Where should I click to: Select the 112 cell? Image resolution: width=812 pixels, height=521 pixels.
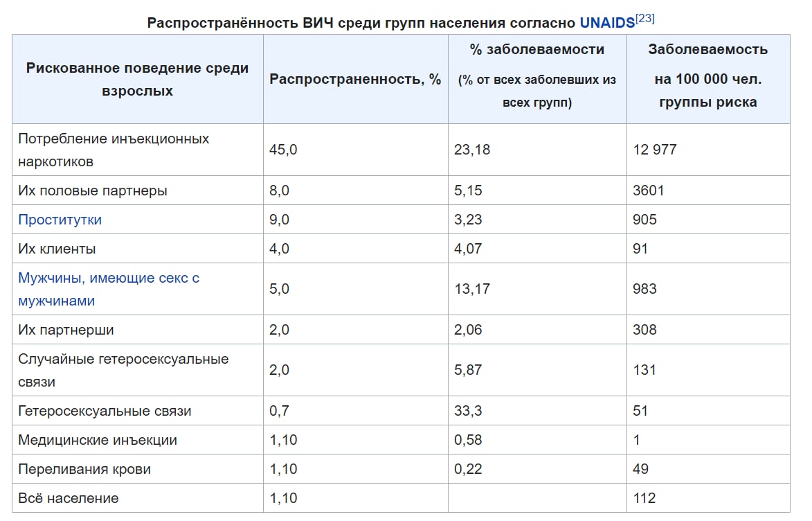708,497
